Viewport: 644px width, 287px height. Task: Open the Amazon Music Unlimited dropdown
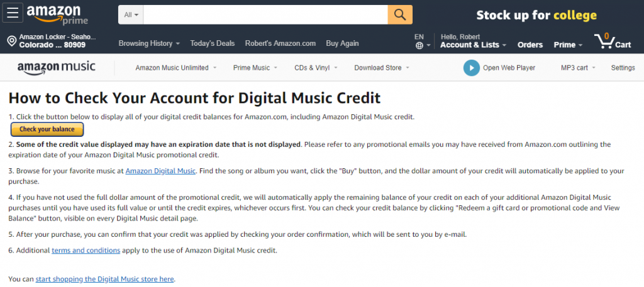pyautogui.click(x=176, y=68)
